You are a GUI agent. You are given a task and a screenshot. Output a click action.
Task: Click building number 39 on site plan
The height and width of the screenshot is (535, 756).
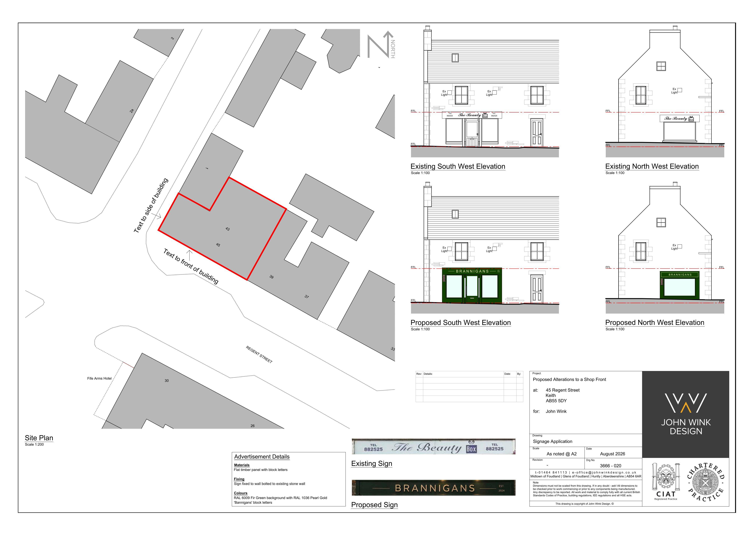(271, 277)
